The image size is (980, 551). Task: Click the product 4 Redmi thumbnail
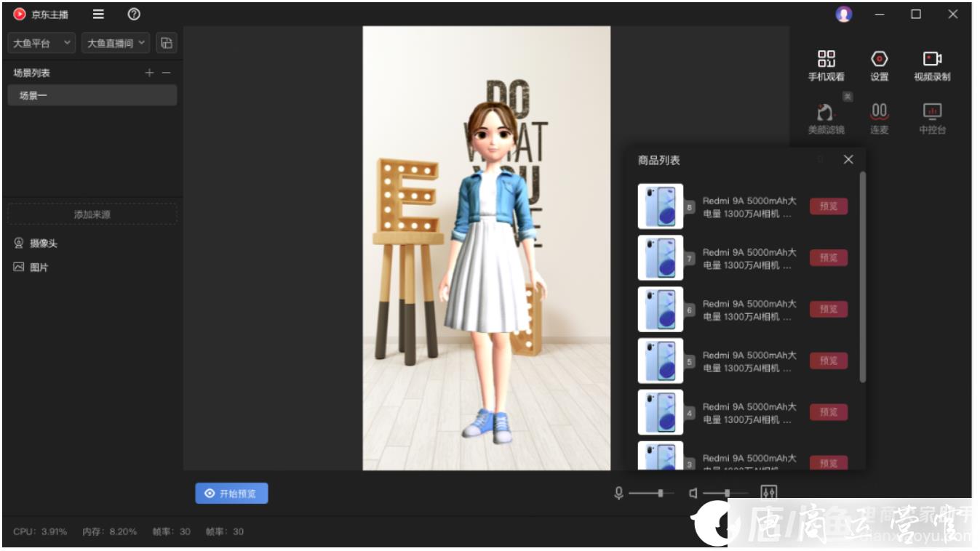point(661,412)
